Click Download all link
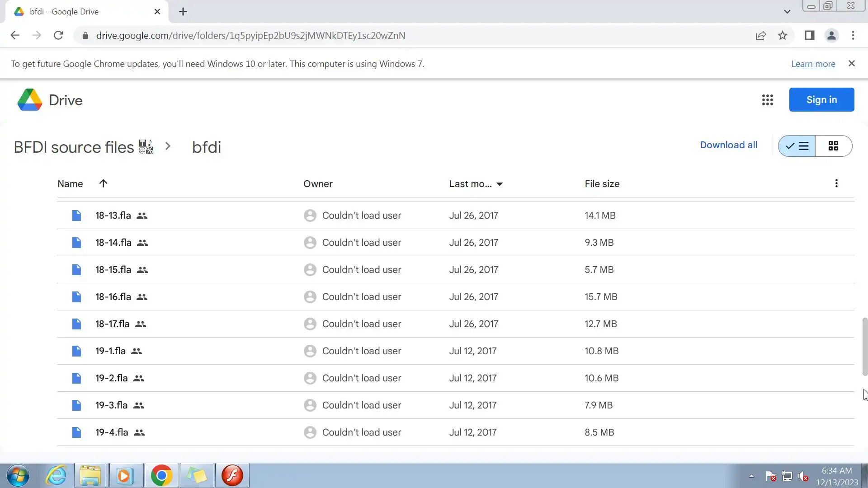868x488 pixels. pos(728,145)
